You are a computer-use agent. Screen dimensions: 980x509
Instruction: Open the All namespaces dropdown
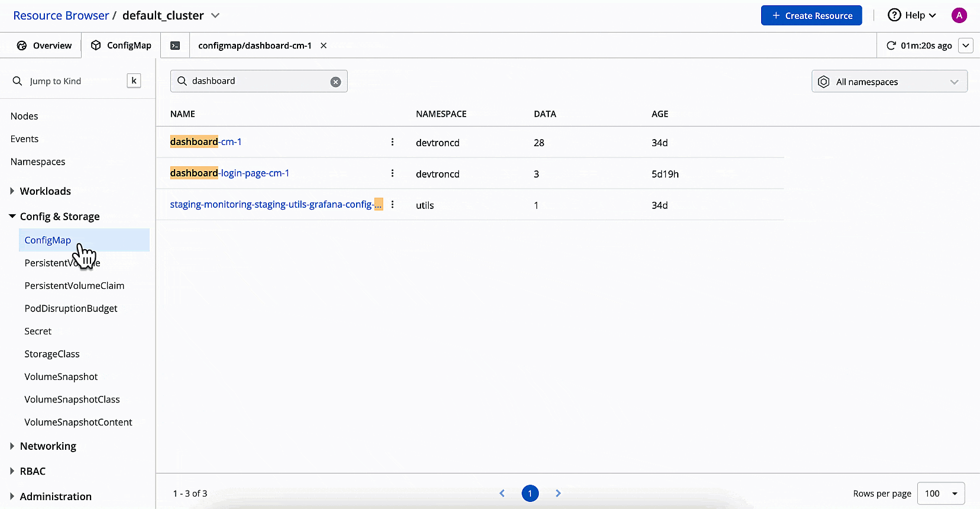(x=889, y=82)
